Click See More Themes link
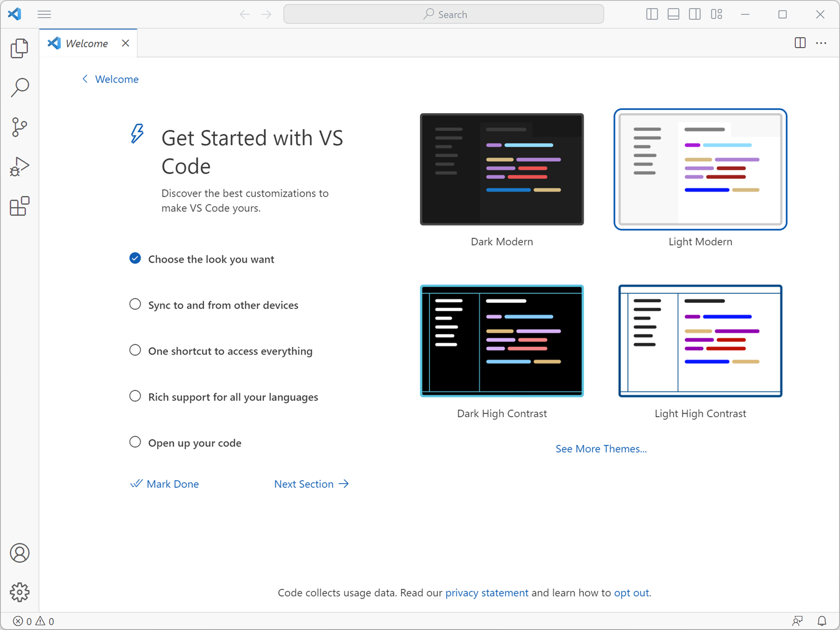This screenshot has width=840, height=630. 601,449
